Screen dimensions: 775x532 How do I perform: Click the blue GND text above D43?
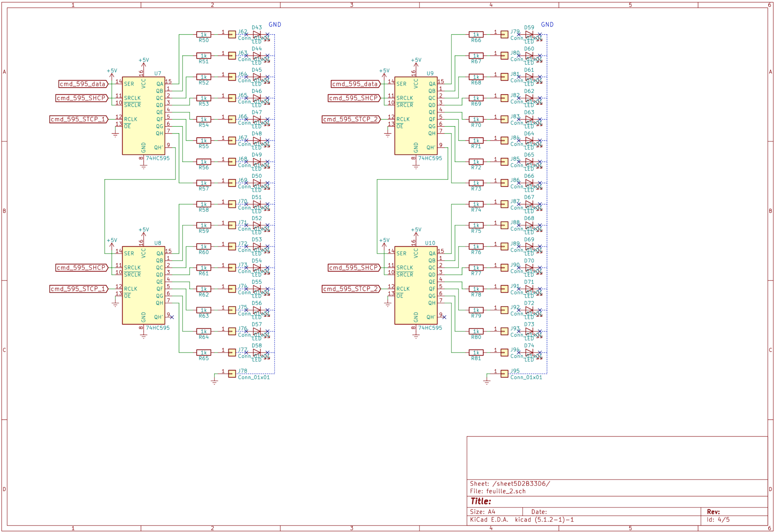275,25
